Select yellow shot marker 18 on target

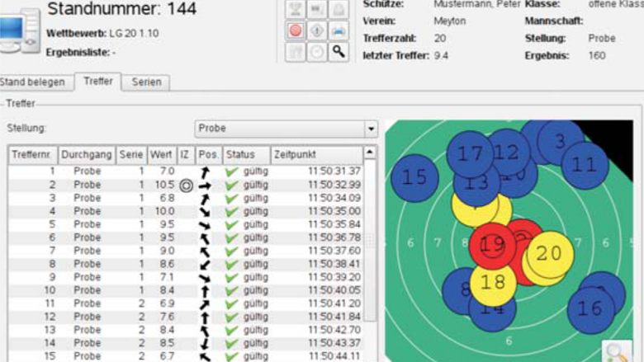493,283
